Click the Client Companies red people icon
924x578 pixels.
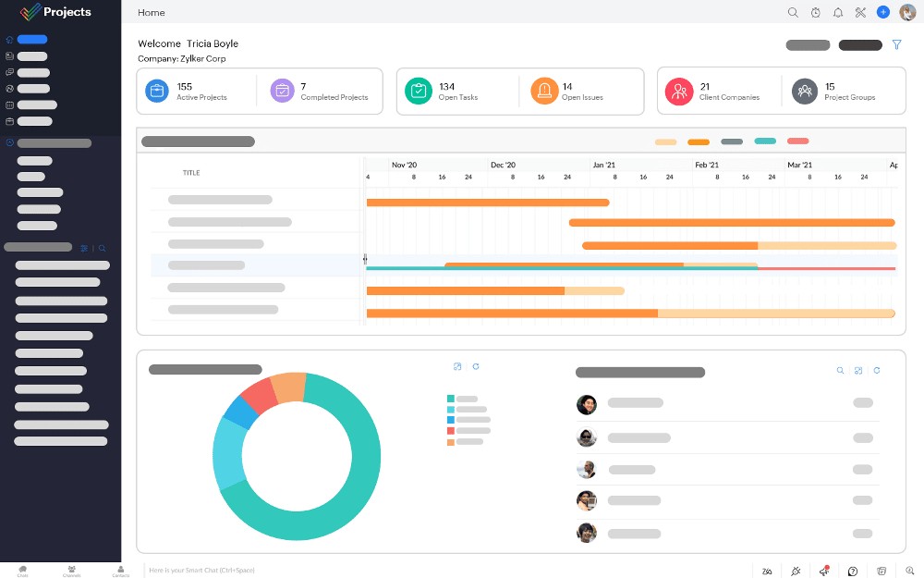tap(679, 92)
